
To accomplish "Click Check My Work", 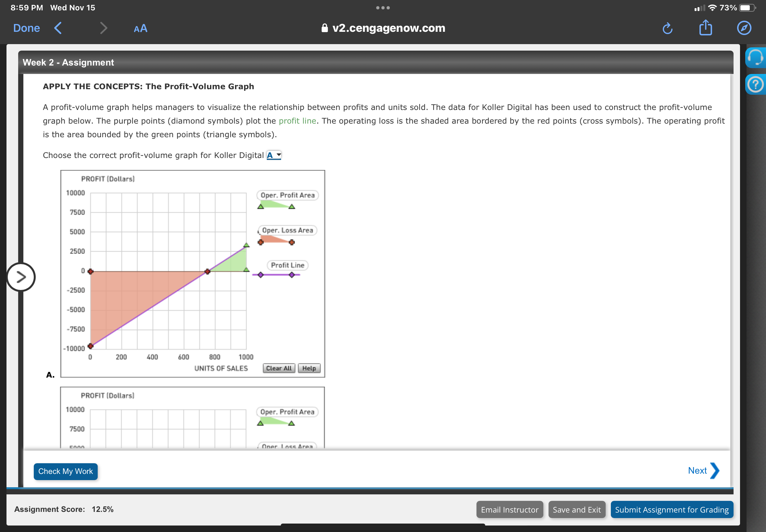I will [65, 471].
